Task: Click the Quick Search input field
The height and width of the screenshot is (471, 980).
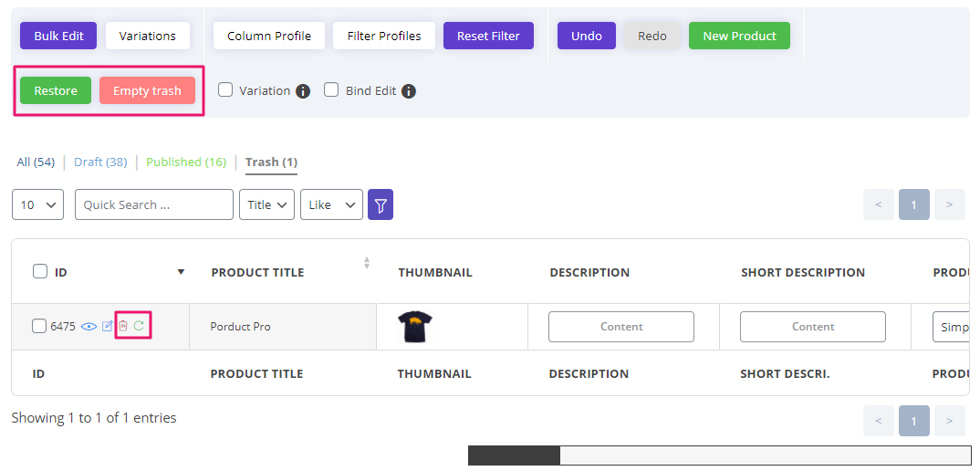Action: point(153,204)
